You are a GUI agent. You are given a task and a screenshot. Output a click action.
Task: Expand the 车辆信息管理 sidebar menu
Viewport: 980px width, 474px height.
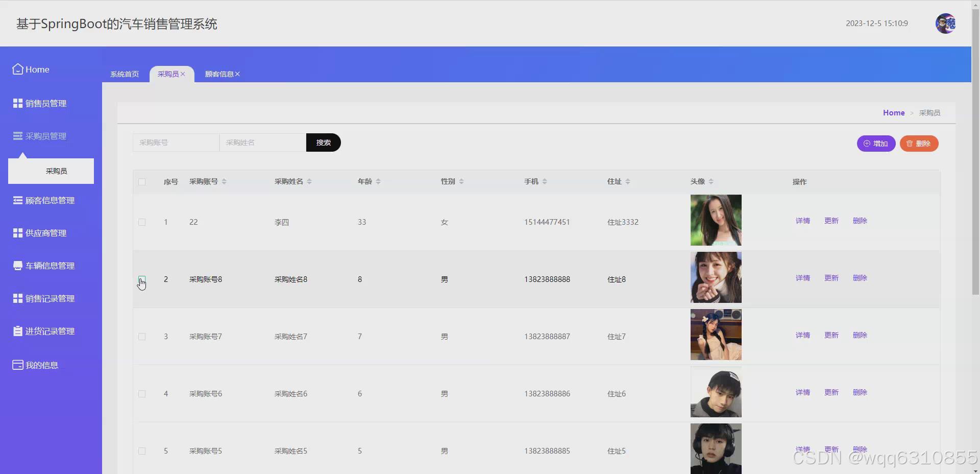pos(50,266)
